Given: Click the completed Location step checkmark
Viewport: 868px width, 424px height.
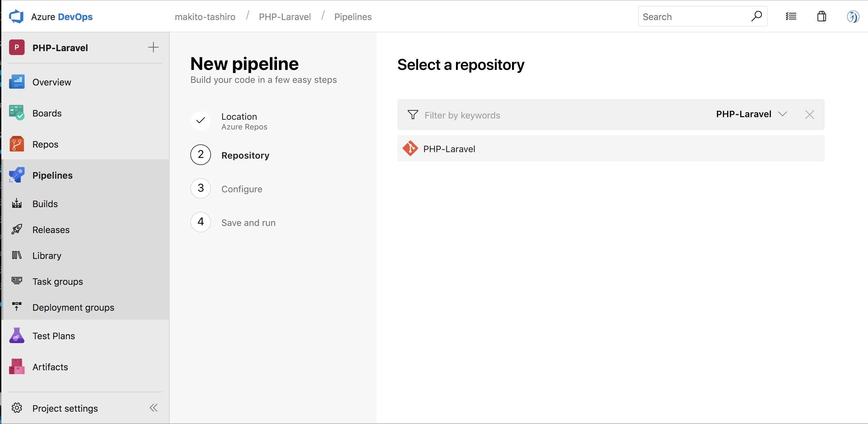Looking at the screenshot, I should pos(200,120).
